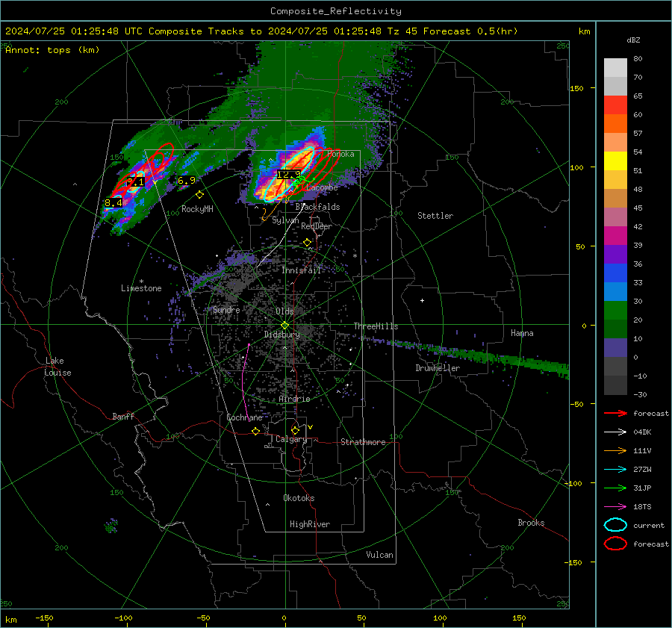
Task: Click the Brooks city label
Action: click(x=531, y=523)
